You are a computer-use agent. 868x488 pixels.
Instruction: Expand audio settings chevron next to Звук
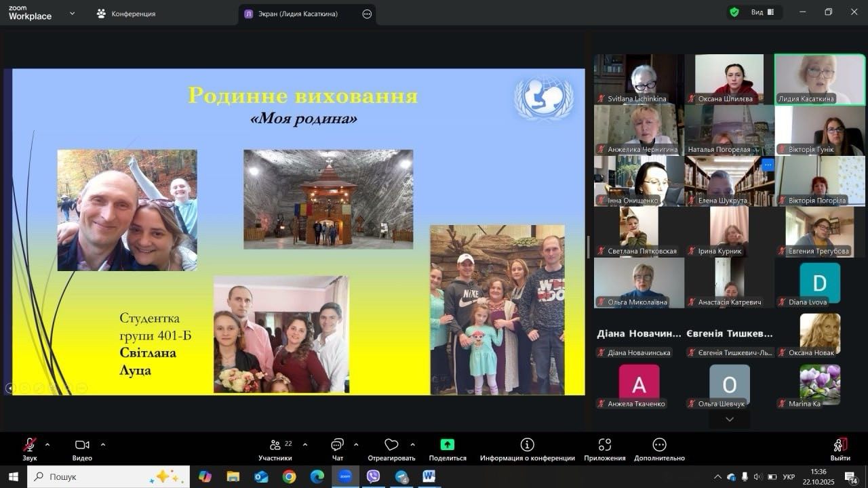click(x=47, y=445)
